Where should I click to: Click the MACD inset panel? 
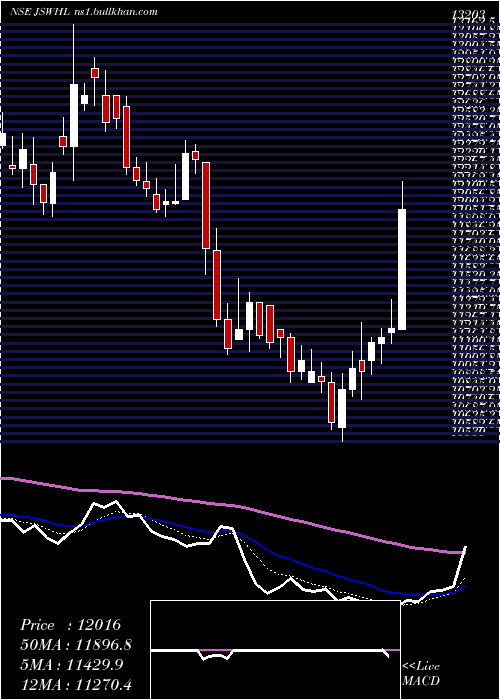tap(275, 650)
